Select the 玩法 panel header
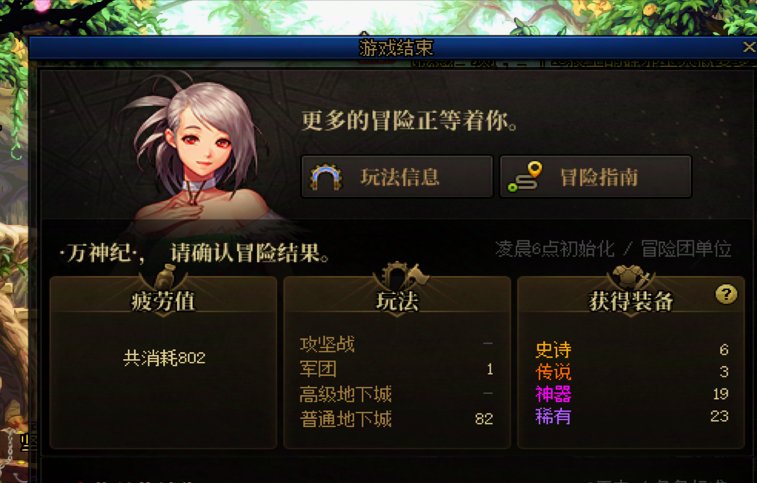Viewport: 757px width, 483px height. (x=397, y=300)
